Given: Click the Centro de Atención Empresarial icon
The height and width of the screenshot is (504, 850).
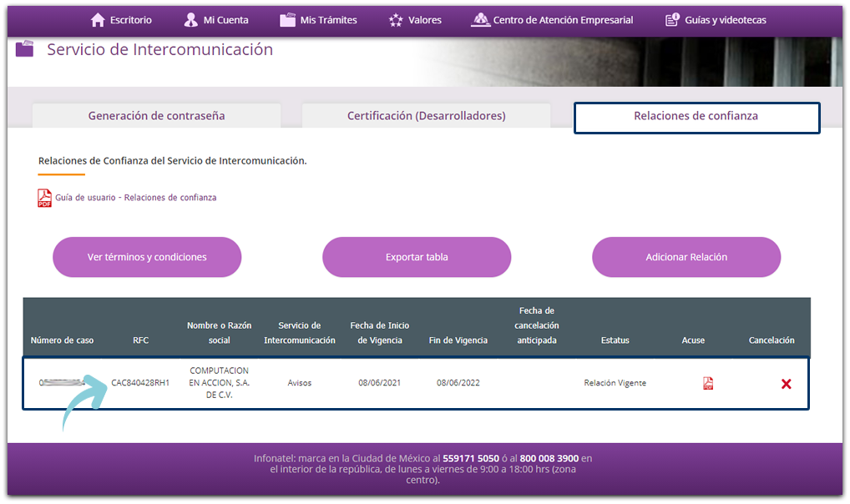Looking at the screenshot, I should coord(480,20).
